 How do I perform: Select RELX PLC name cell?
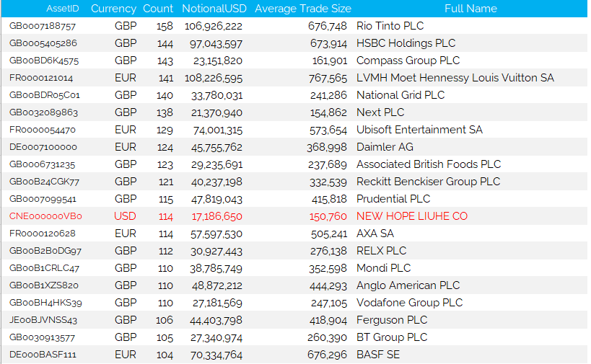382,251
